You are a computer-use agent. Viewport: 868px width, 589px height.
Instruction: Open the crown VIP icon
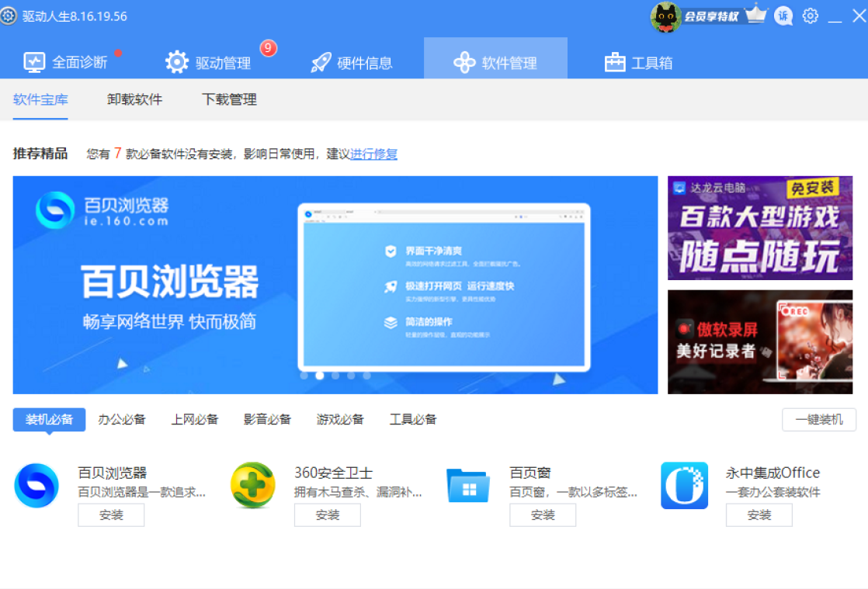point(755,14)
